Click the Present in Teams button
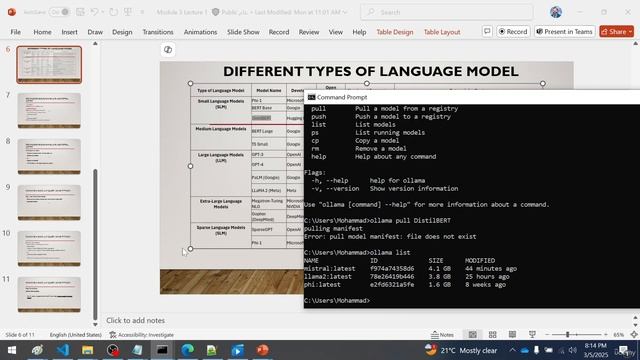This screenshot has height=360, width=640. tap(564, 31)
